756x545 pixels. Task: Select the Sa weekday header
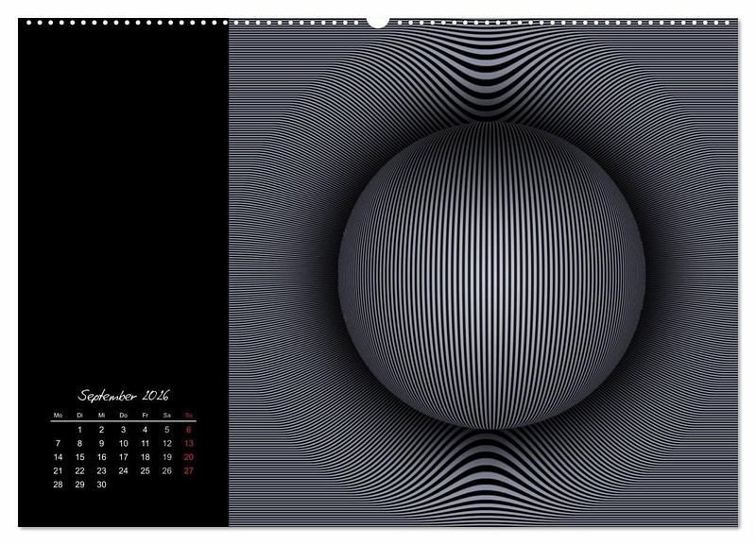coord(167,416)
